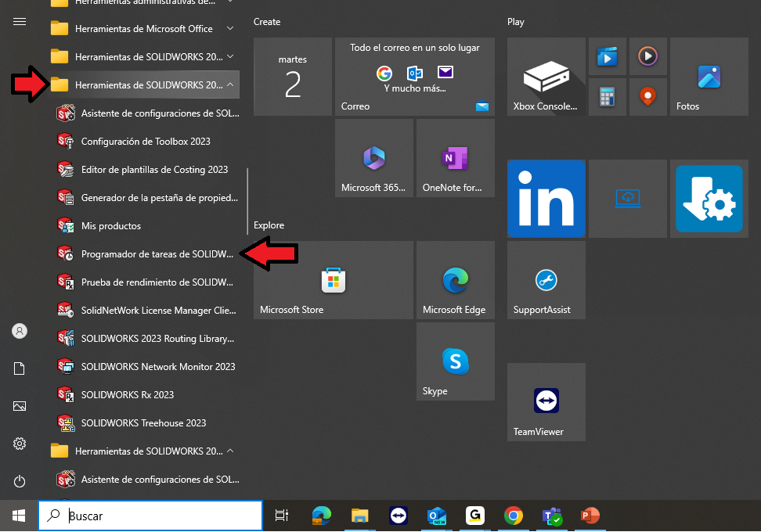The width and height of the screenshot is (761, 532).
Task: Collapse the highlighted Herramientas de SOLIDWORKS folder
Action: pyautogui.click(x=145, y=84)
